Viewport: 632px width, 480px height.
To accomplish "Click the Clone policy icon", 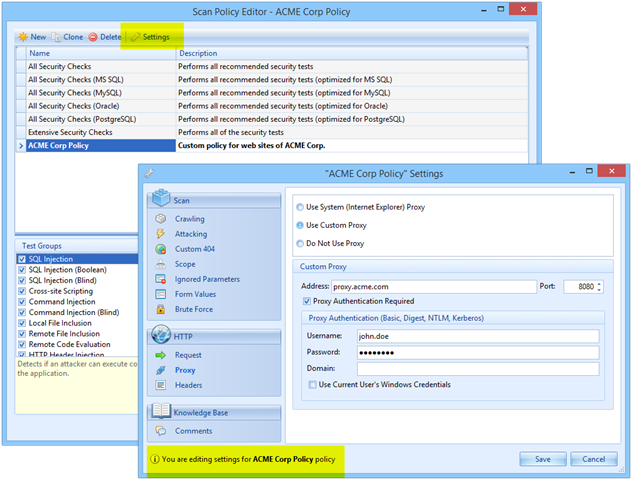I will 56,37.
